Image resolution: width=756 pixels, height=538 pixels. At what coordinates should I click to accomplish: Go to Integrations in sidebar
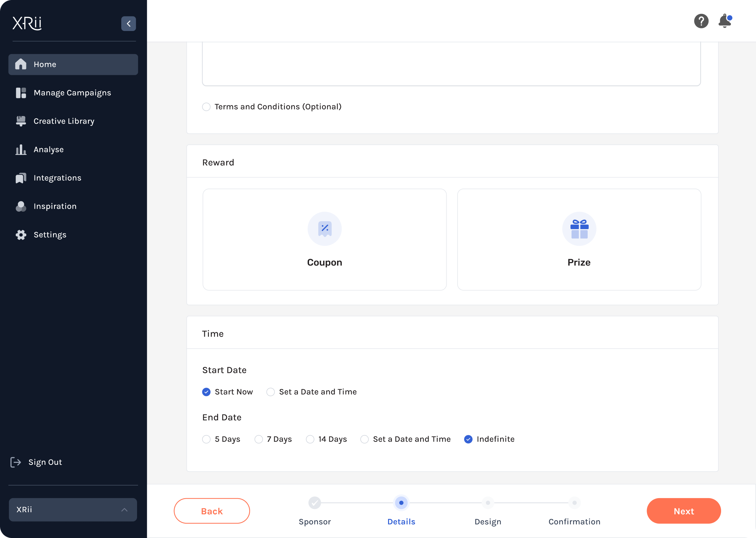coord(57,178)
